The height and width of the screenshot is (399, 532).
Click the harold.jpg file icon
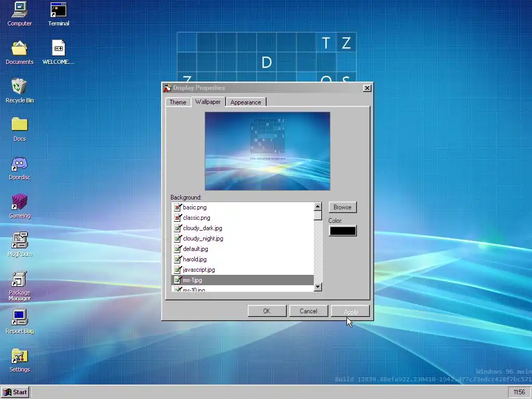pos(178,259)
